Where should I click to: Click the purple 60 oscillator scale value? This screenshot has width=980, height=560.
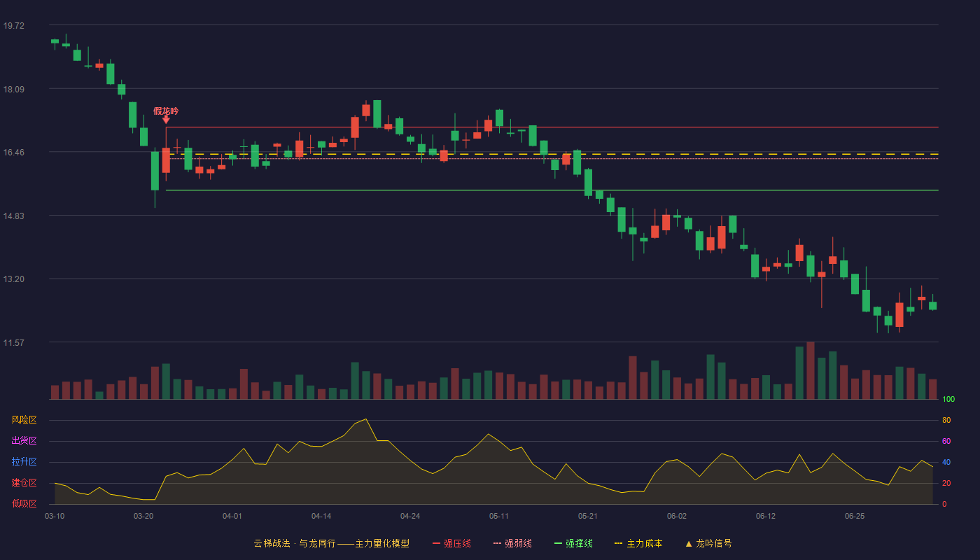[x=946, y=441]
